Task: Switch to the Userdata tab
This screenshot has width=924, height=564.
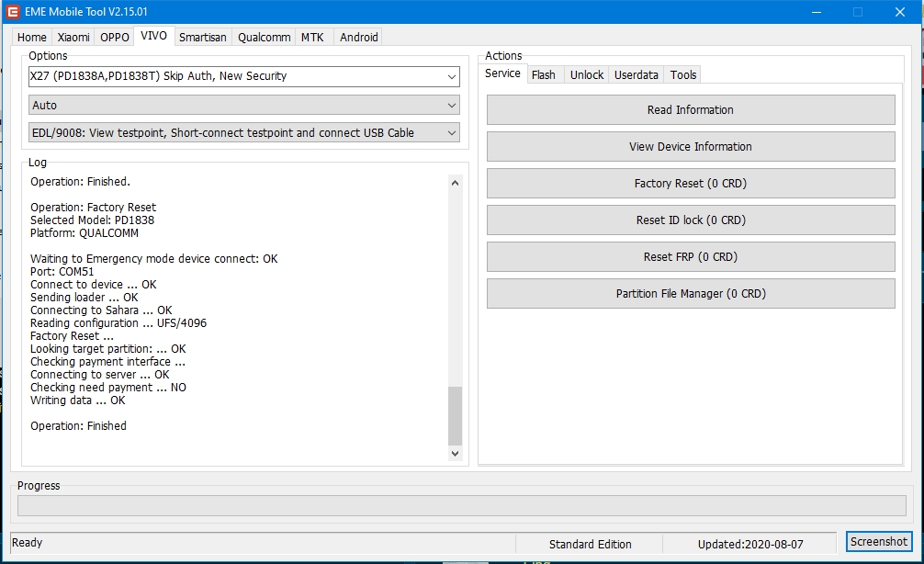Action: [637, 74]
